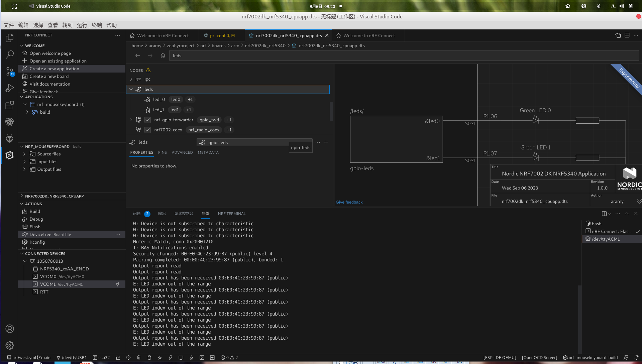The width and height of the screenshot is (642, 364).
Task: Toggle the nrf7002-coex node checkbox
Action: (x=147, y=130)
